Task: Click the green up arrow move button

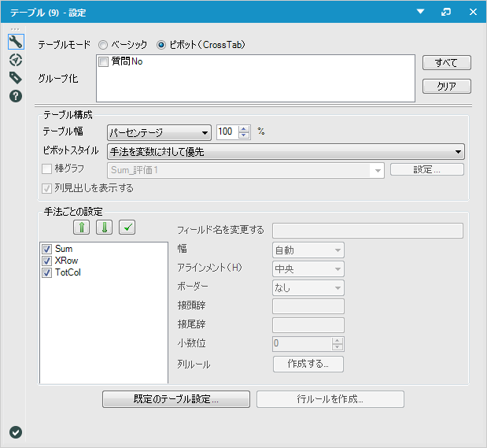Action: pyautogui.click(x=81, y=228)
